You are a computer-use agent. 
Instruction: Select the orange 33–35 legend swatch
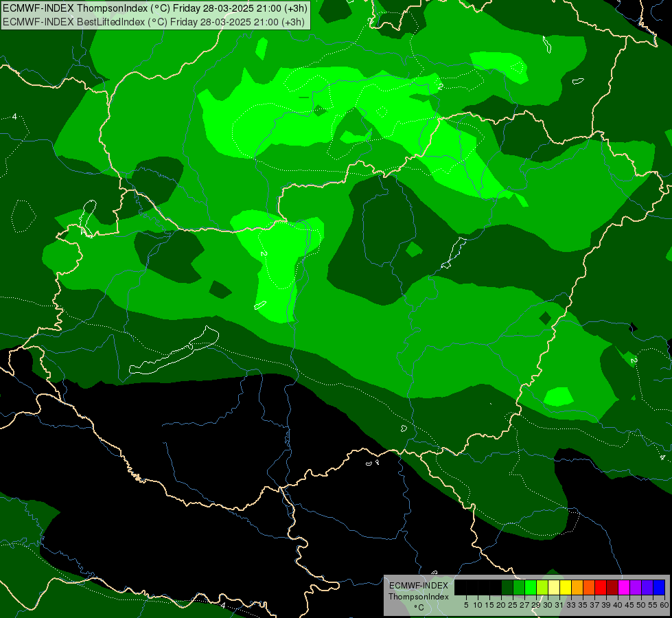pyautogui.click(x=577, y=588)
